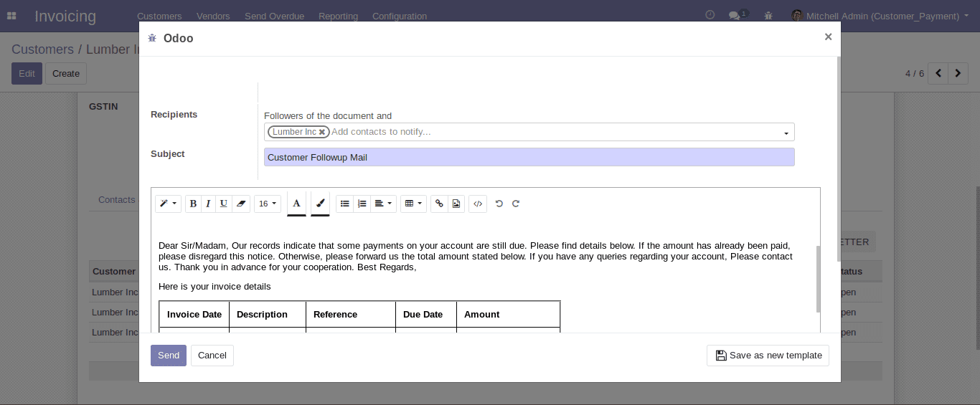The height and width of the screenshot is (405, 980).
Task: Open the Configuration menu
Action: click(x=399, y=16)
